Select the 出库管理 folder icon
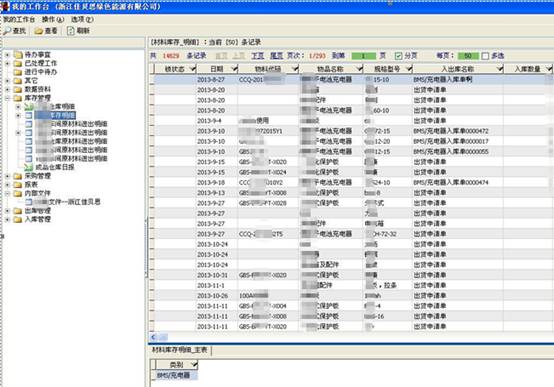 point(18,211)
